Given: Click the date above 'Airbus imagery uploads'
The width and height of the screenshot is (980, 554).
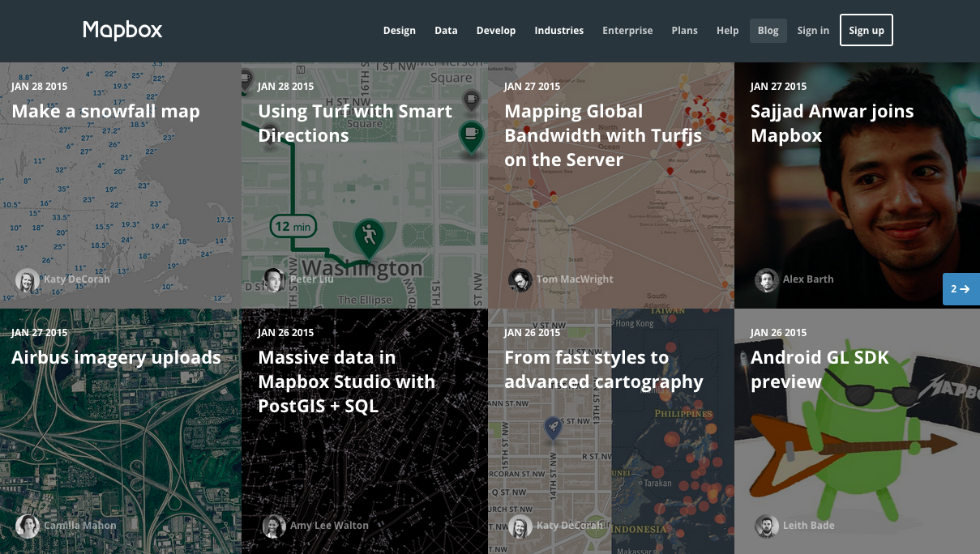Looking at the screenshot, I should pyautogui.click(x=40, y=333).
